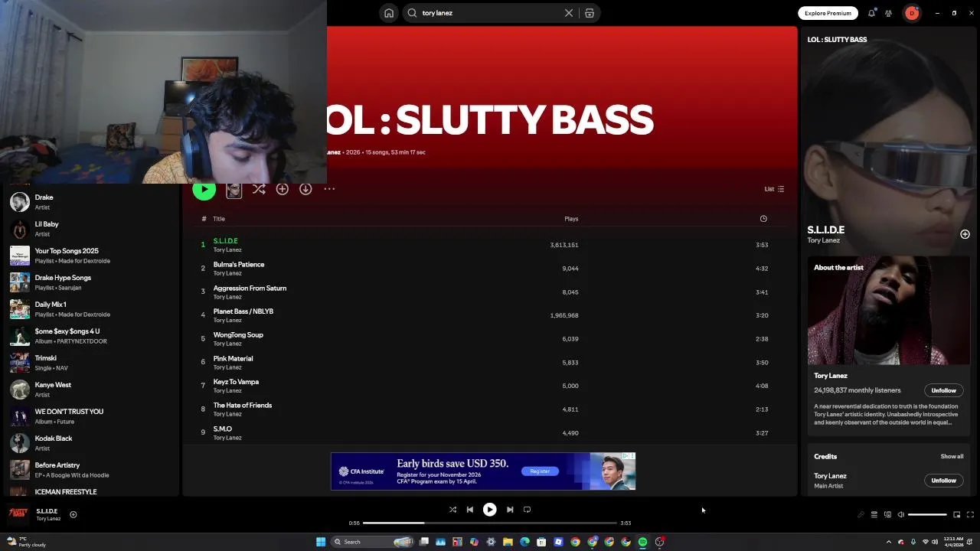Add now playing S.L.I.D.E to Liked Songs
Viewport: 980px width, 551px height.
[73, 514]
